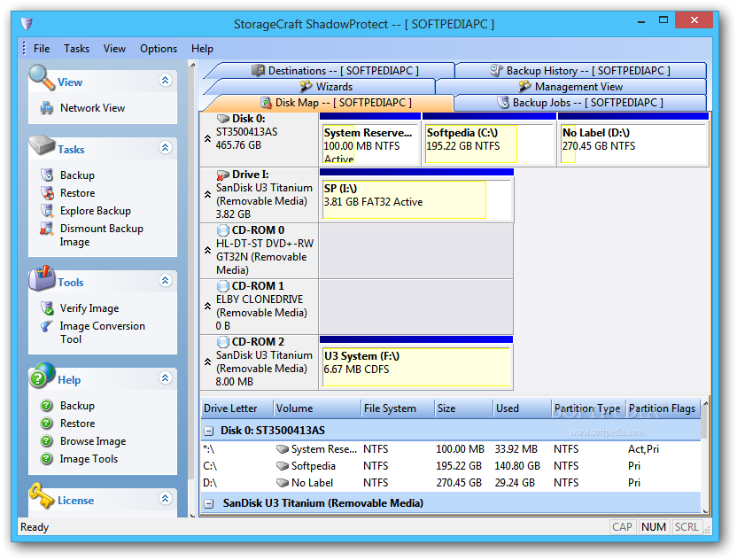Collapse the Tools panel
This screenshot has width=737, height=560.
(x=165, y=281)
